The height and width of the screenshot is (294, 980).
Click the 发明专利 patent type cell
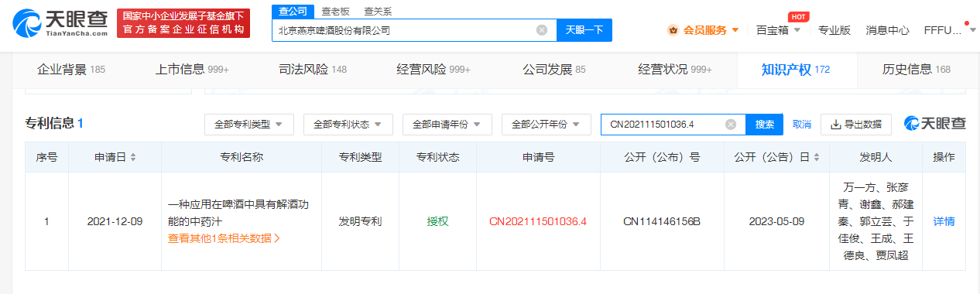360,221
